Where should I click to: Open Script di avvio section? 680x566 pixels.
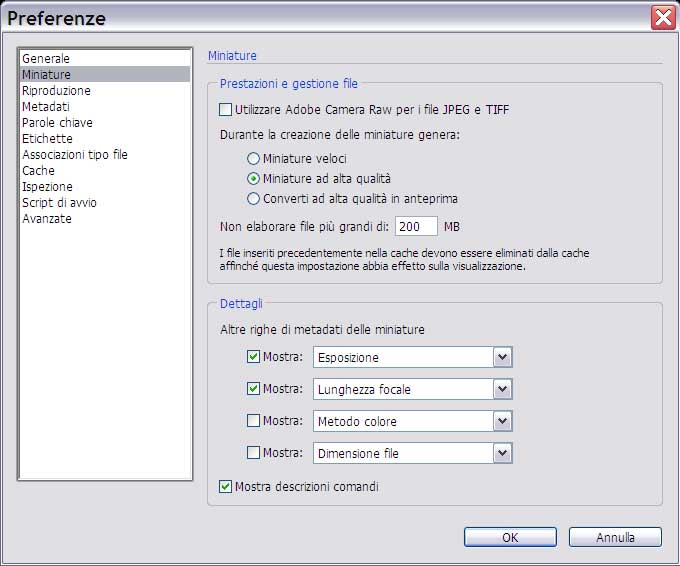[59, 203]
